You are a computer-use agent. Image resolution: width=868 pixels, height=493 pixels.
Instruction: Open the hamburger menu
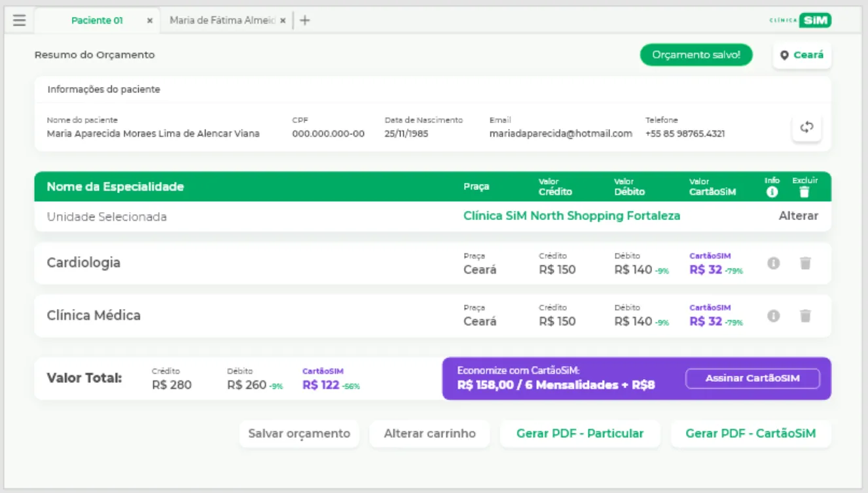(x=19, y=20)
